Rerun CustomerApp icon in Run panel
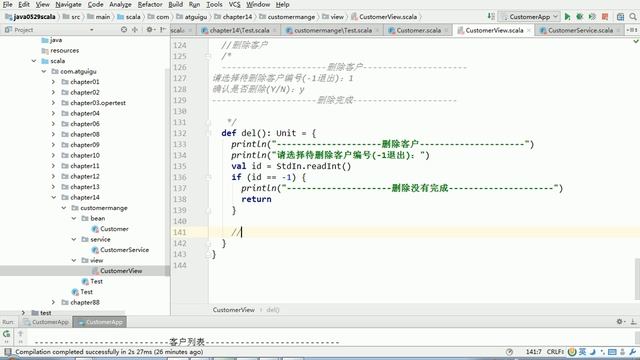 pos(6,334)
